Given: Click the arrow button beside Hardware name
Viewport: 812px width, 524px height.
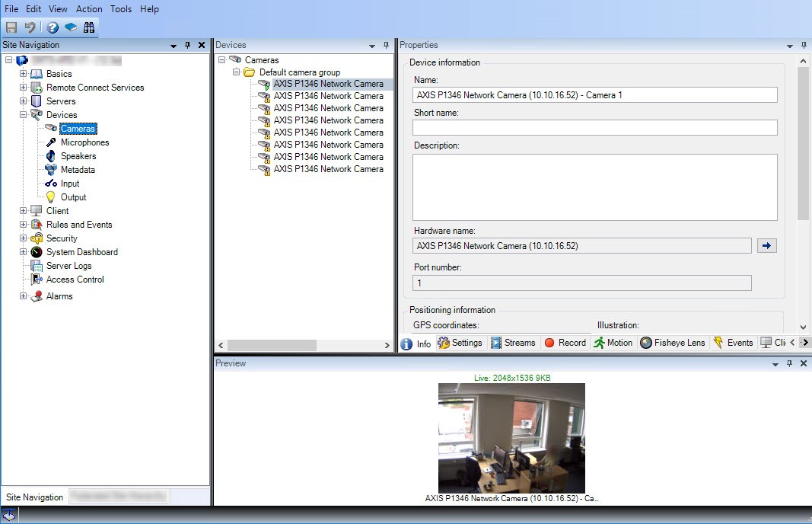Looking at the screenshot, I should click(767, 245).
